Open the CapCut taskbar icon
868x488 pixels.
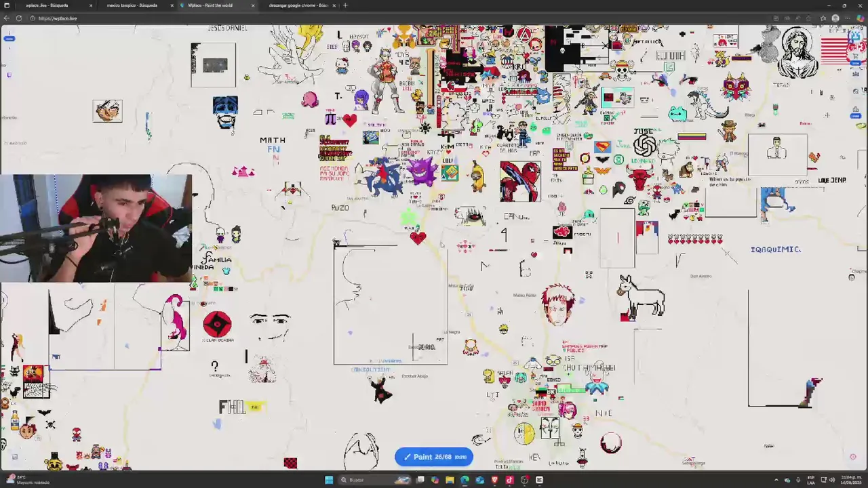point(539,480)
